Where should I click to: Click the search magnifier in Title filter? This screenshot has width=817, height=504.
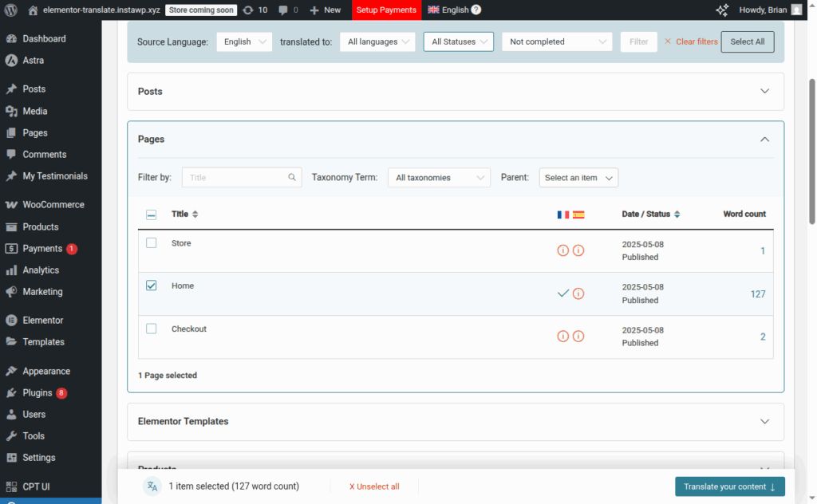click(292, 178)
